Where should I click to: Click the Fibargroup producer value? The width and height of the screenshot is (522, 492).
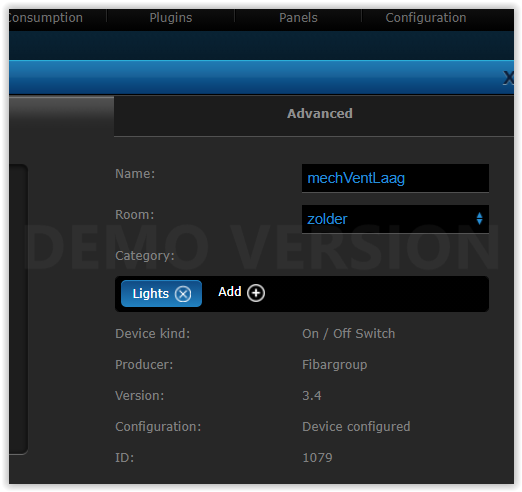pyautogui.click(x=335, y=365)
